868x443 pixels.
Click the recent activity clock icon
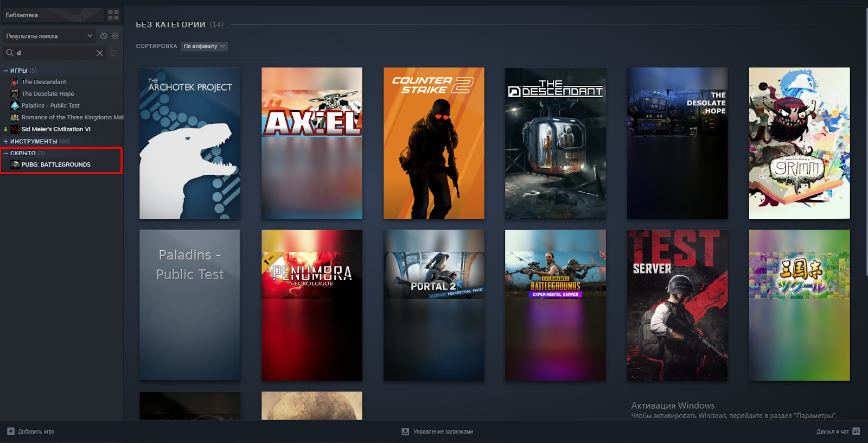(x=104, y=36)
